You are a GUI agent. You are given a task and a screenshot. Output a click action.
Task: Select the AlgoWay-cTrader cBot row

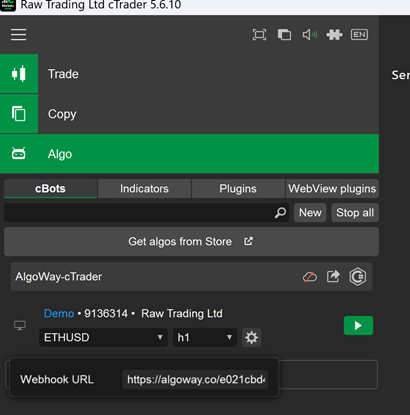[191, 277]
